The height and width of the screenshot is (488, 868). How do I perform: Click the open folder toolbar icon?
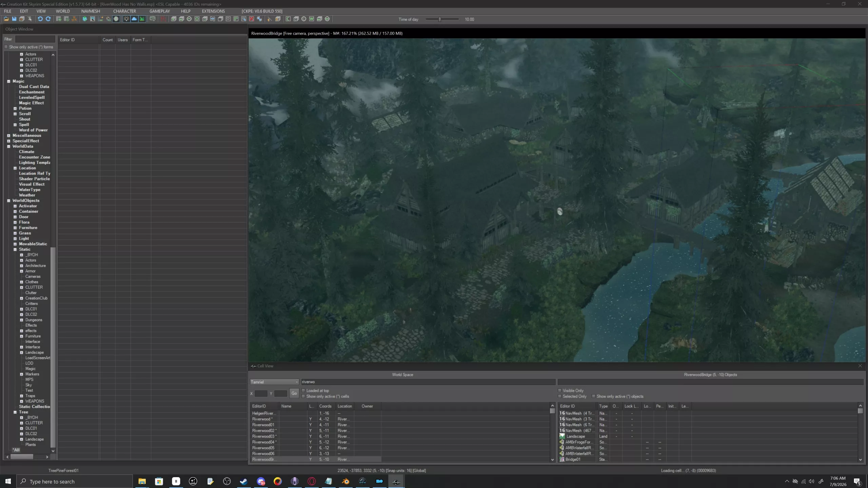click(6, 19)
